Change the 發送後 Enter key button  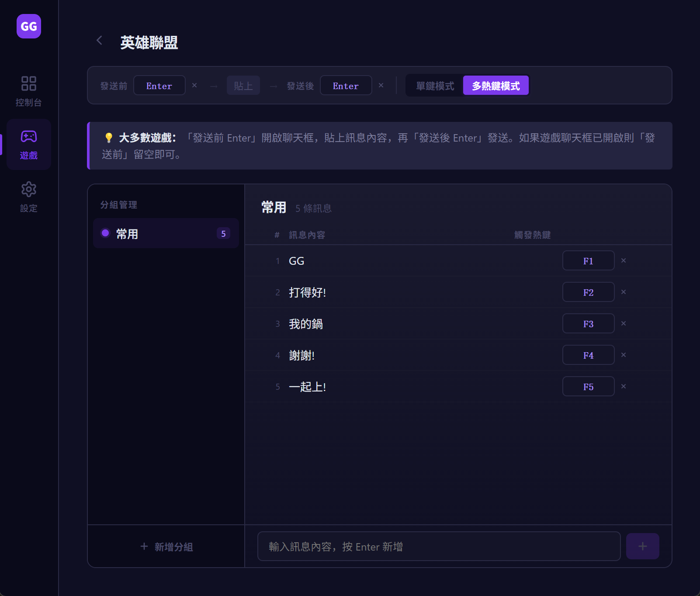point(346,86)
